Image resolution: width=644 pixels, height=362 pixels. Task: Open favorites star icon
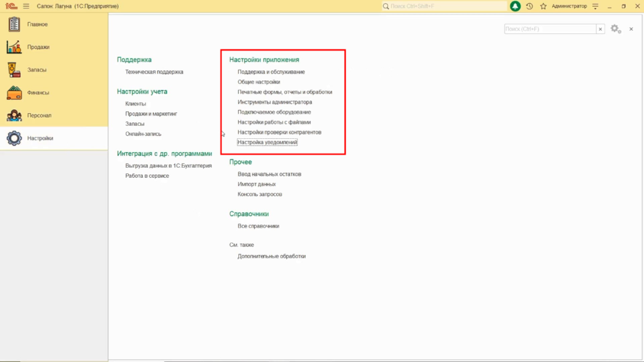(543, 6)
